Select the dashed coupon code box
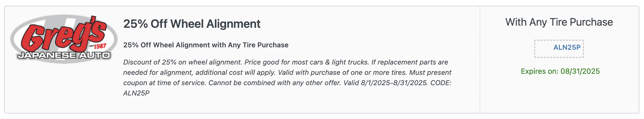Screen dimensions: 644x119 [559, 49]
